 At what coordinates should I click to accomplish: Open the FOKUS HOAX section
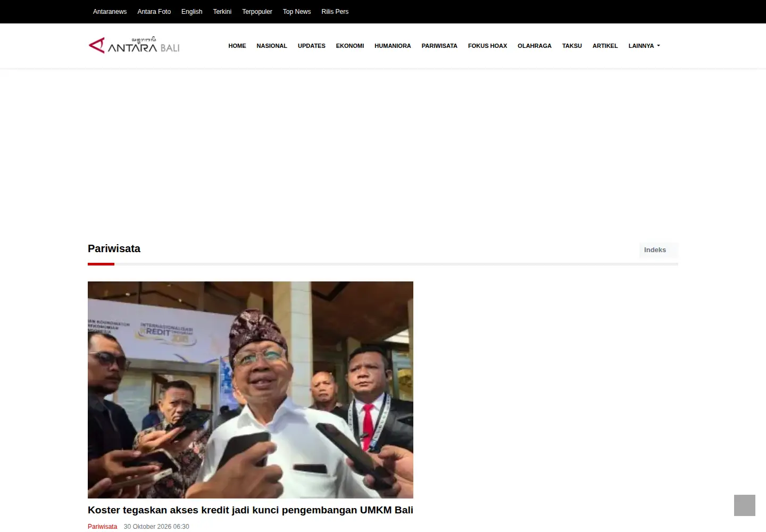[487, 46]
